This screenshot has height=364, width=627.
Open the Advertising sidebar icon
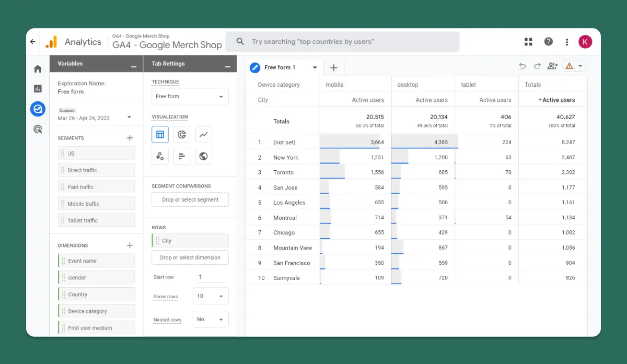tap(38, 129)
